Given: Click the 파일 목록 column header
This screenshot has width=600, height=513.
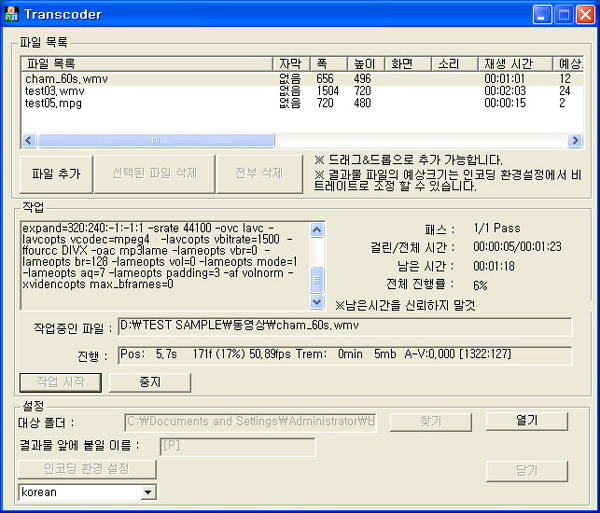Looking at the screenshot, I should pyautogui.click(x=147, y=64).
